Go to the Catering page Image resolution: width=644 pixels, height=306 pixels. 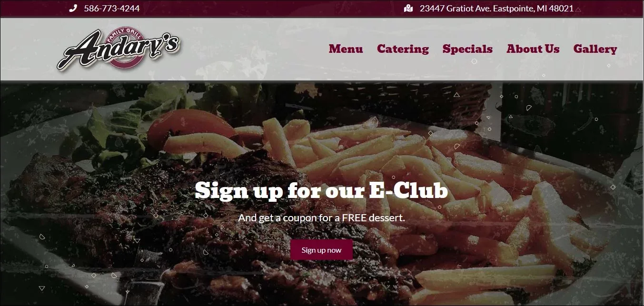pyautogui.click(x=403, y=49)
